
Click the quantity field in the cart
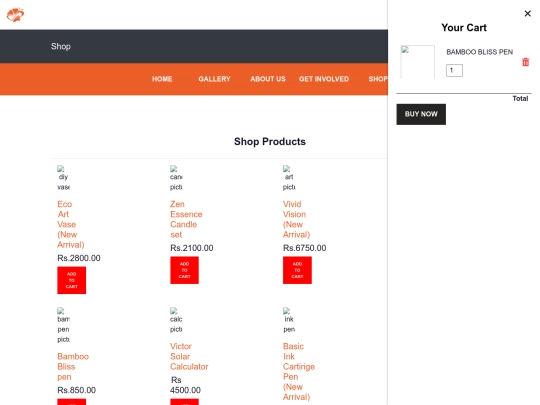pyautogui.click(x=454, y=70)
